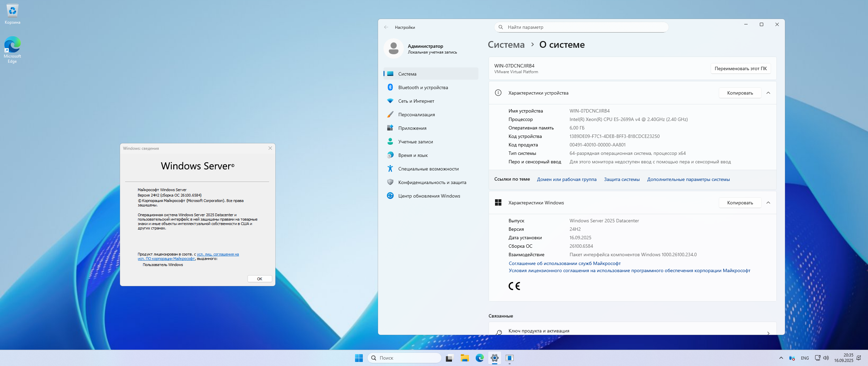This screenshot has height=366, width=868.
Task: Open the notification bell icon
Action: point(859,358)
